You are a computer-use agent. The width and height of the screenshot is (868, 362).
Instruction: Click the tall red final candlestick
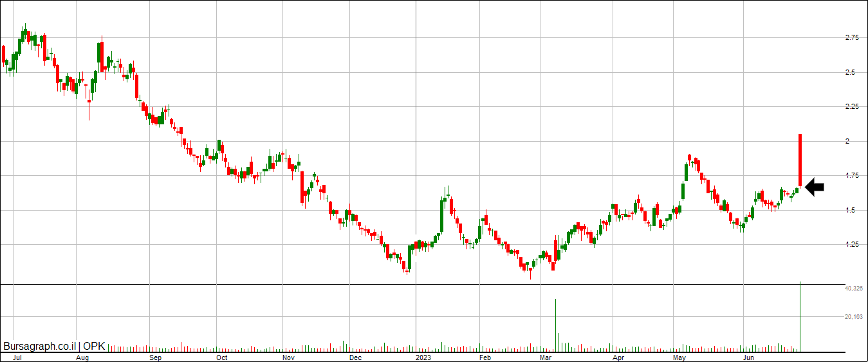(x=800, y=160)
